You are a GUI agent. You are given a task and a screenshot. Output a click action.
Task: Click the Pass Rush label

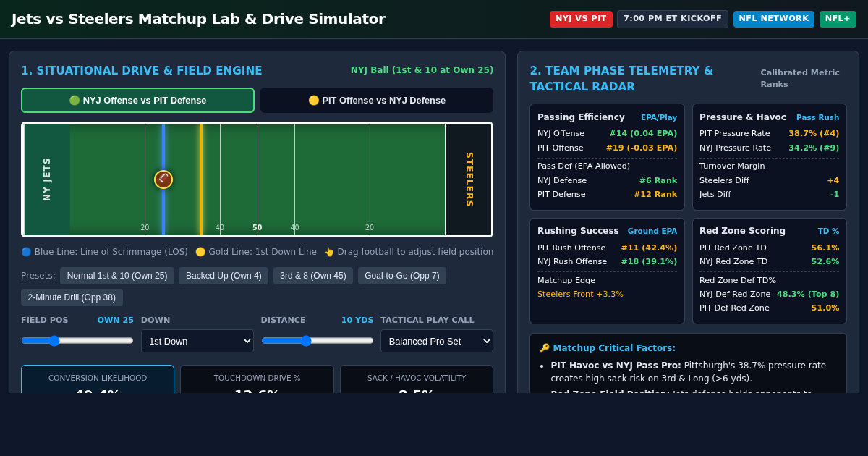[x=818, y=117]
